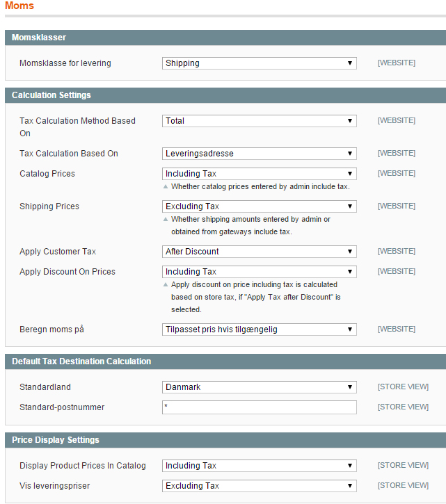The height and width of the screenshot is (504, 446).
Task: Open the Catalog Prices dropdown
Action: 259,174
